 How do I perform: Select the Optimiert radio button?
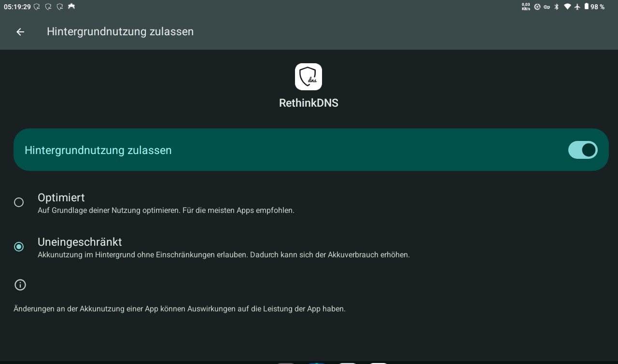coord(19,202)
